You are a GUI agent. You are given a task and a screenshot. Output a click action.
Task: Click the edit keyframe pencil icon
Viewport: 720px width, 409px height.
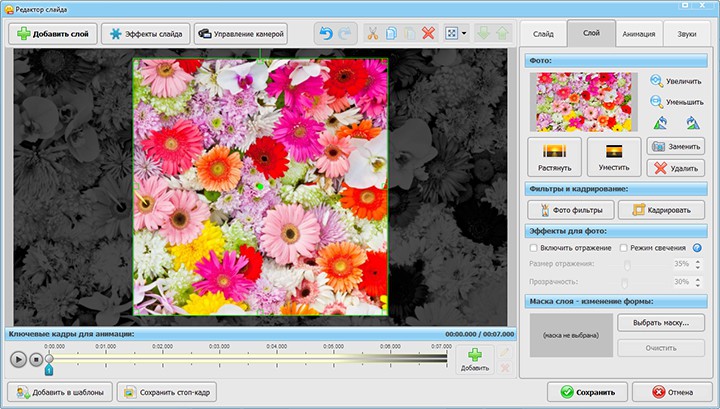504,352
